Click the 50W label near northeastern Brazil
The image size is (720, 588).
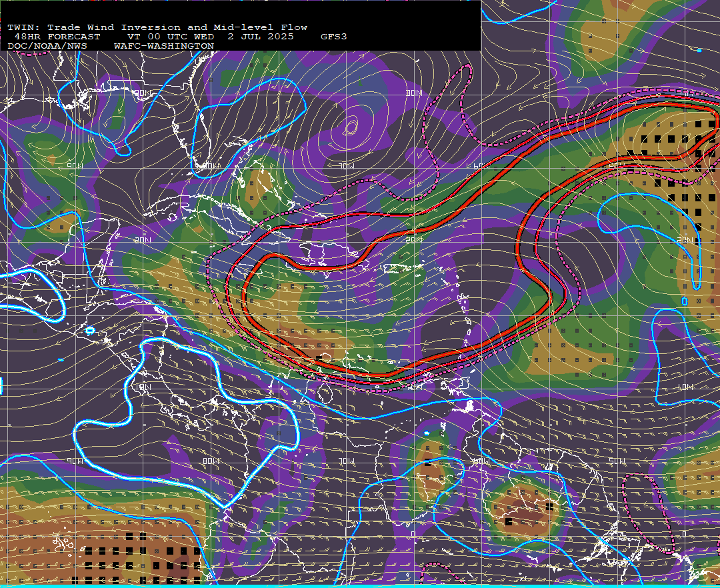[617, 461]
